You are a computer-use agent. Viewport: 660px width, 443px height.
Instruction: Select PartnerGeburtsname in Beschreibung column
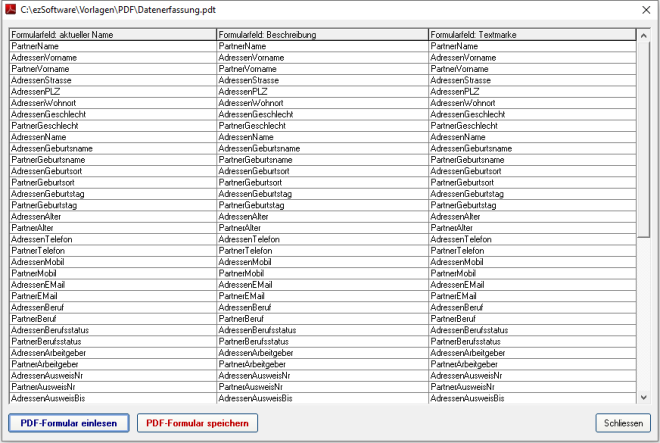click(x=322, y=160)
